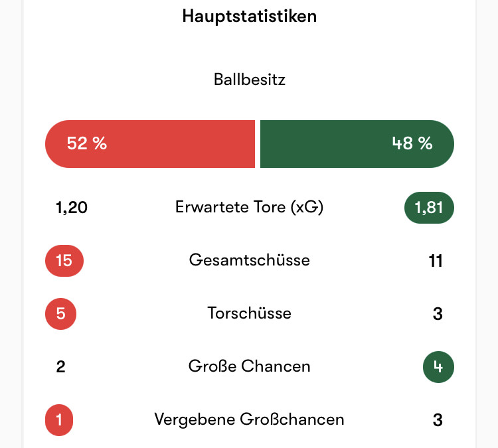
Task: Select the red 1 missed chances badge
Action: click(x=59, y=419)
